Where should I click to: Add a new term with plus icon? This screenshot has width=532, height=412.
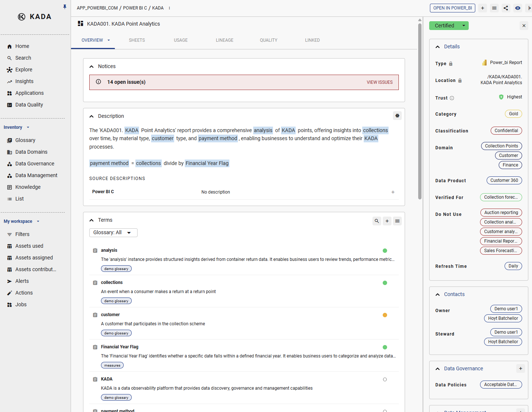tap(387, 221)
